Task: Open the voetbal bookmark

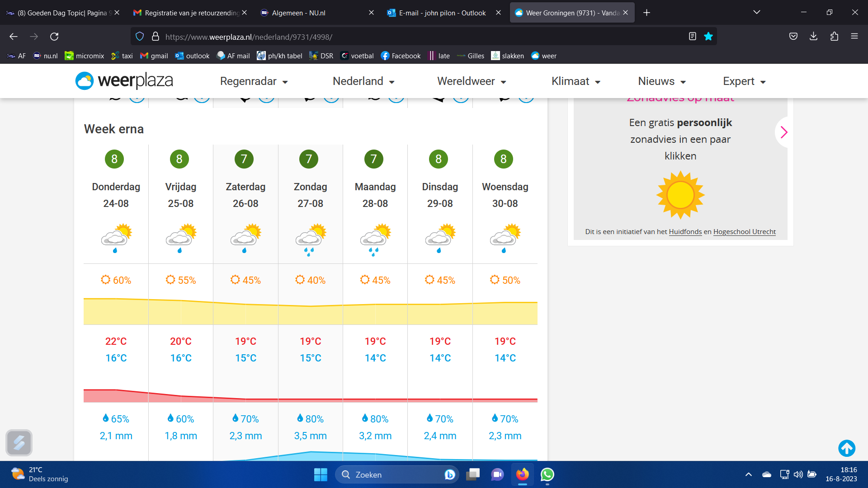Action: [x=357, y=56]
